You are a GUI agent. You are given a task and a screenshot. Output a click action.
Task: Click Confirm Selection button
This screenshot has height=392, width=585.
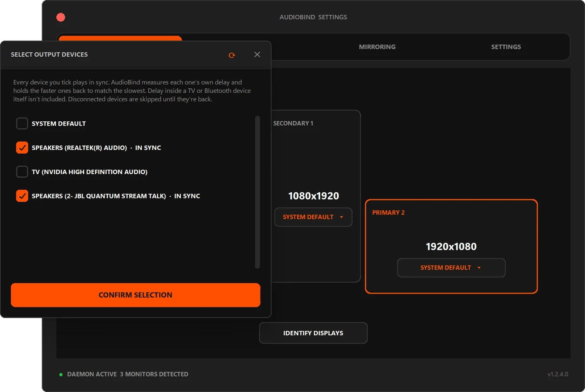136,295
